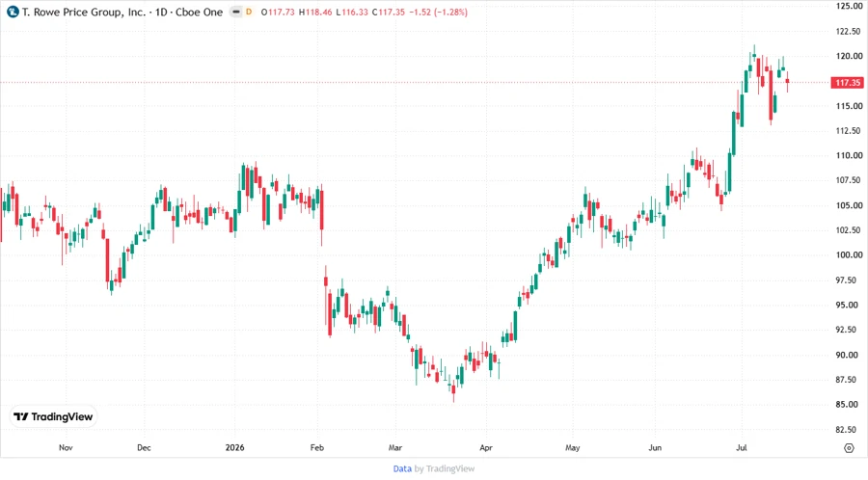Click the by TradingView attribution text
This screenshot has width=868, height=480.
pos(445,468)
